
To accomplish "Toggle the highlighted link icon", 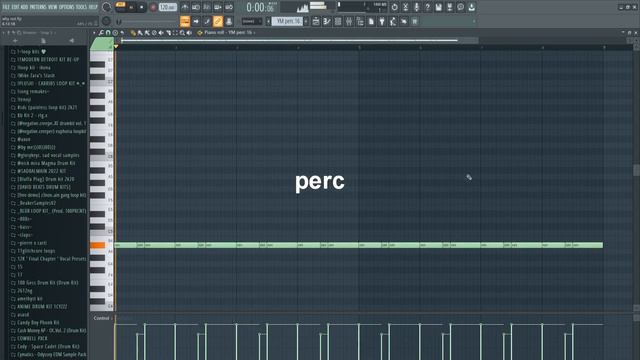I will click(218, 21).
